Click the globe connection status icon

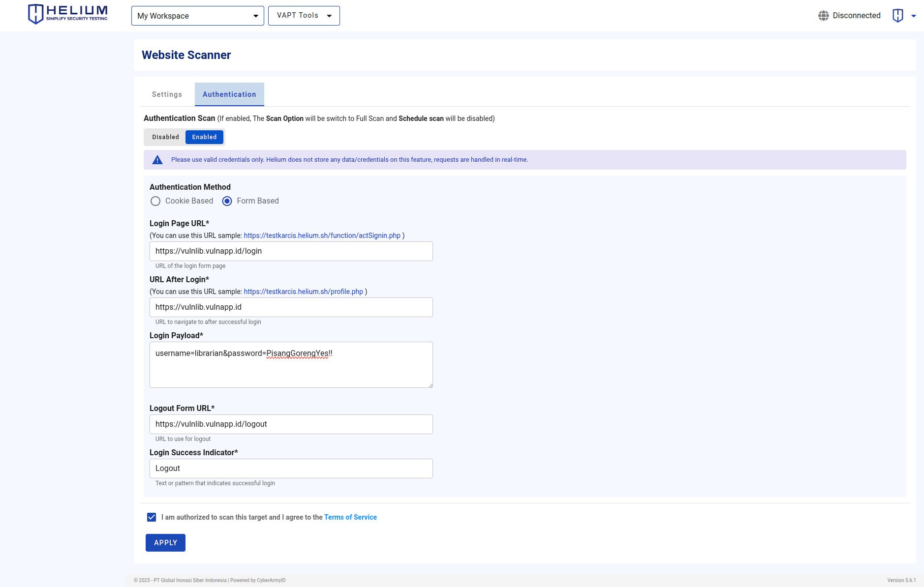(823, 16)
